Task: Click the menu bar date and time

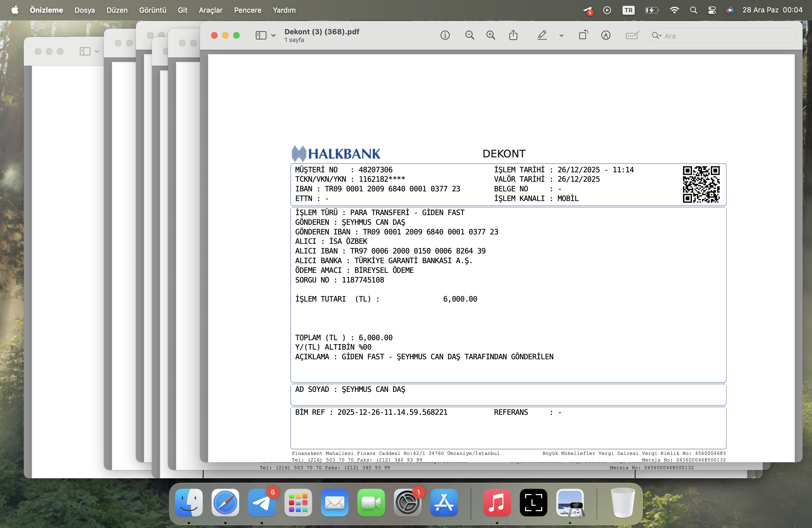Action: click(x=773, y=10)
